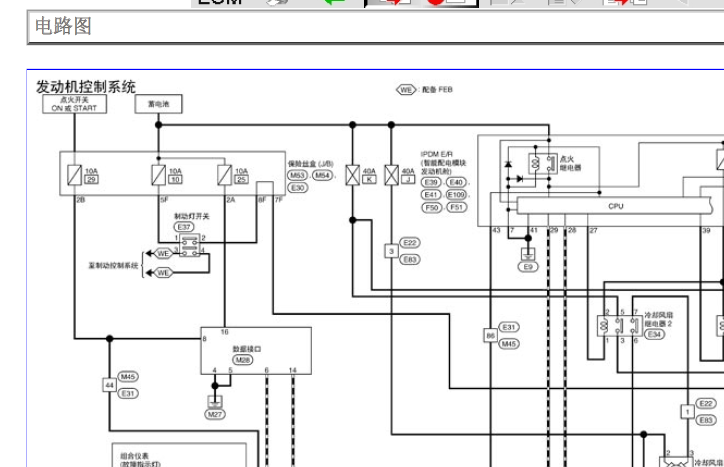The image size is (724, 467).
Task: Click the 数据接口 block label
Action: 247,349
